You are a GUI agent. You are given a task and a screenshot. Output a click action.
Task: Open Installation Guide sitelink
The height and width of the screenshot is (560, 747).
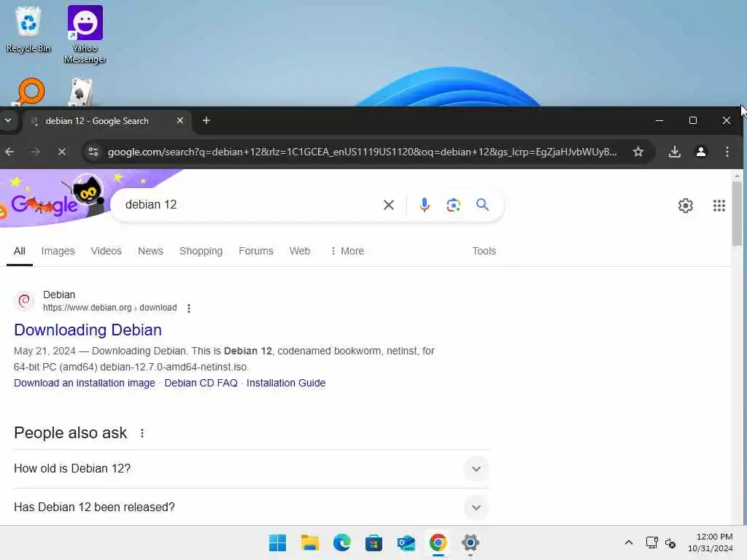286,384
